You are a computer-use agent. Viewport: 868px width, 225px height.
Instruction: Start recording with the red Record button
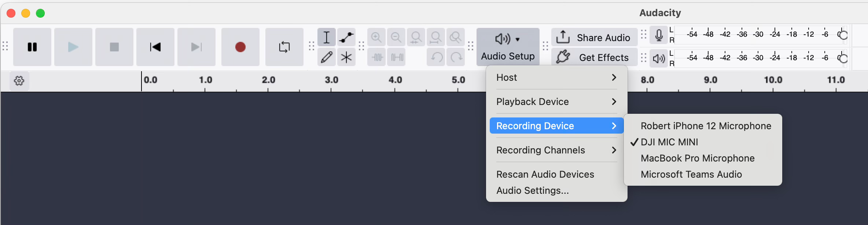click(x=240, y=47)
